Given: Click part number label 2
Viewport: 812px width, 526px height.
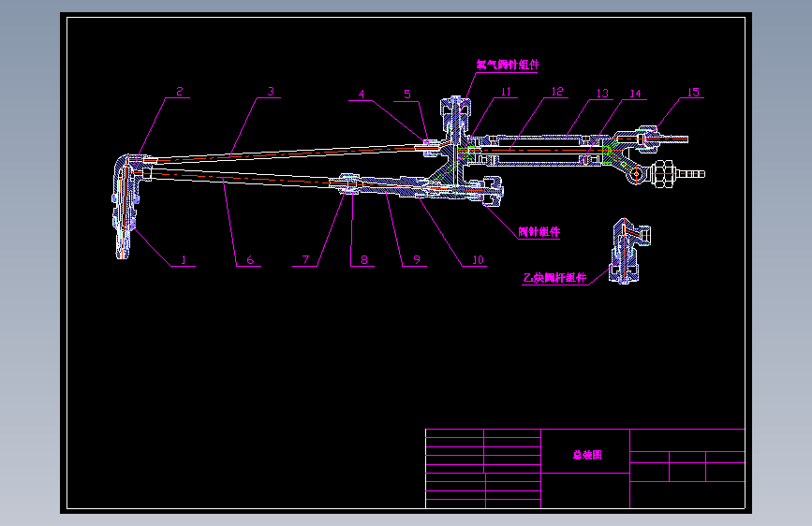Looking at the screenshot, I should click(x=180, y=92).
